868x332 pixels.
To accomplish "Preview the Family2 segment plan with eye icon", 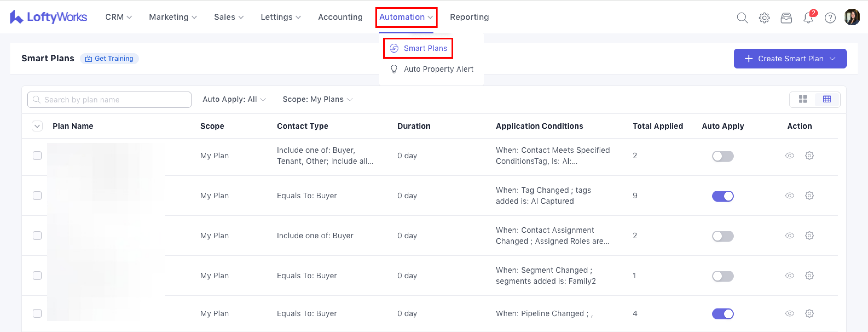I will point(789,276).
